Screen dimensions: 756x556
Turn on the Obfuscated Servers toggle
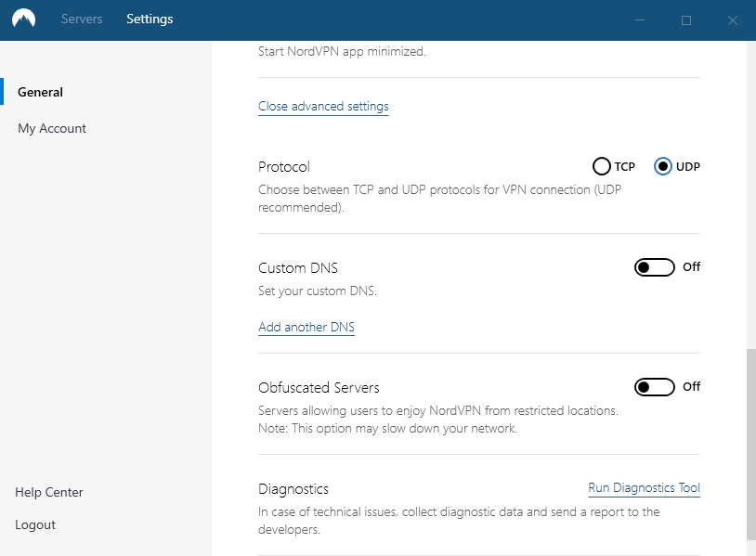654,387
